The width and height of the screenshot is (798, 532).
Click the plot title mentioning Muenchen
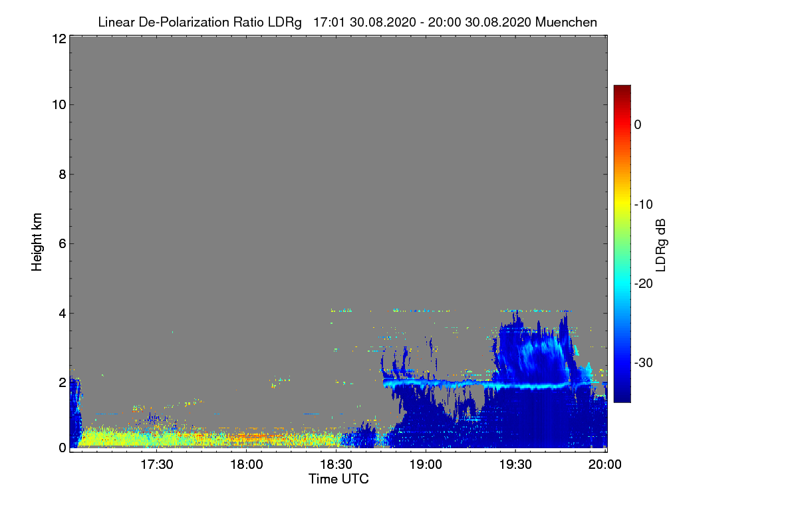pyautogui.click(x=347, y=22)
